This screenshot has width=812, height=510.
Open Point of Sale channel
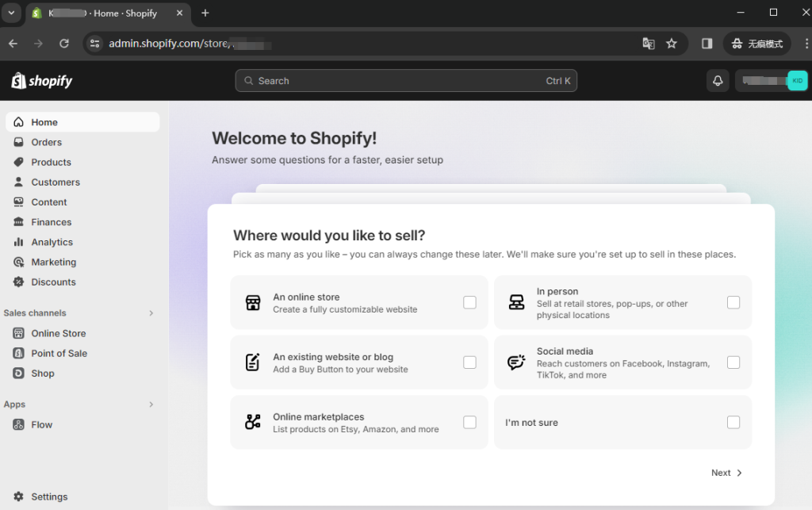point(82,353)
